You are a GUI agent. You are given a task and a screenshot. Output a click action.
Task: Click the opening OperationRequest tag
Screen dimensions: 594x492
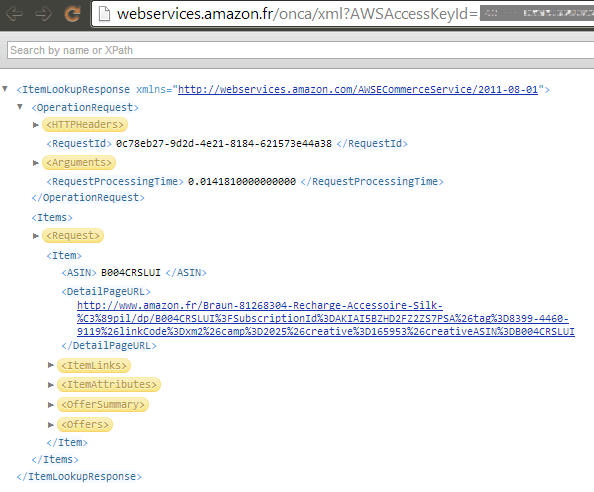tap(85, 108)
